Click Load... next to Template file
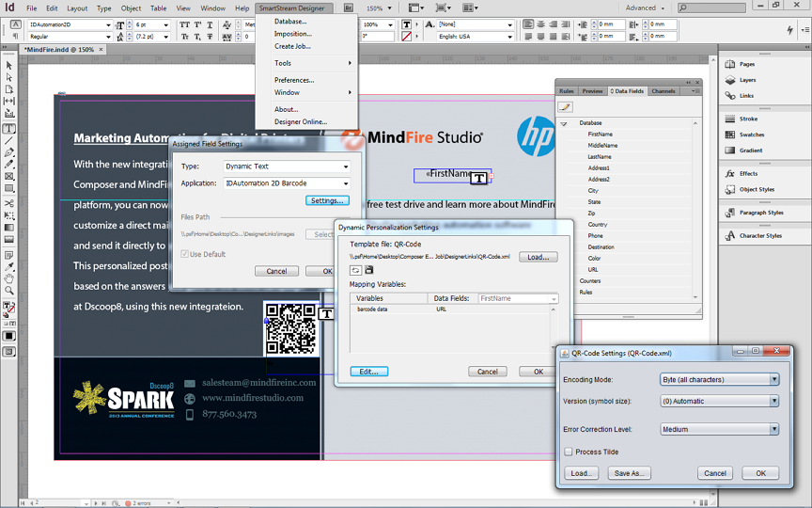The height and width of the screenshot is (508, 812). 539,257
